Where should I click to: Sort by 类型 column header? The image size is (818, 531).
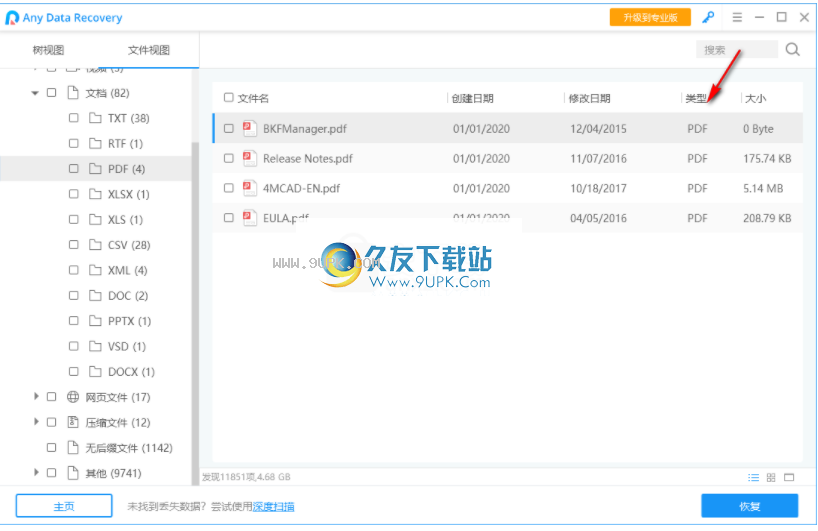tap(696, 98)
